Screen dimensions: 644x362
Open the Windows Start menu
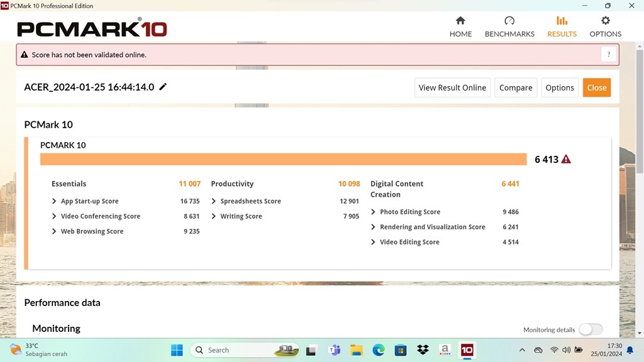[x=177, y=350]
